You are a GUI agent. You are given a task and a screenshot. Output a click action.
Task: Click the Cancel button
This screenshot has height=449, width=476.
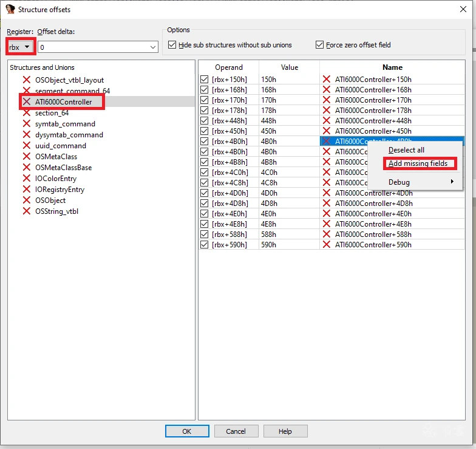236,431
